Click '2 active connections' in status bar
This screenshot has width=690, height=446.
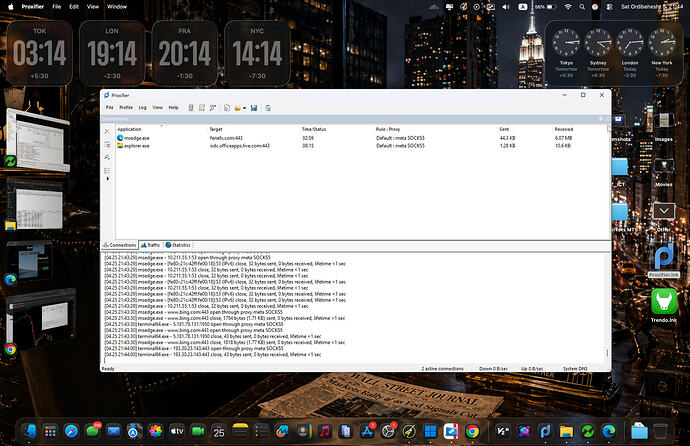pyautogui.click(x=442, y=369)
